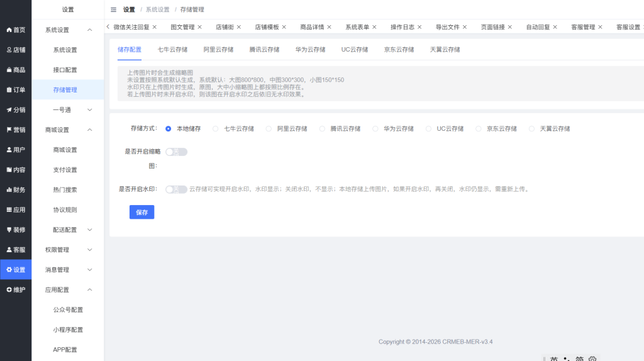Click 系统设置 in the breadcrumb
Screen dimensions: 644x361
pos(158,9)
